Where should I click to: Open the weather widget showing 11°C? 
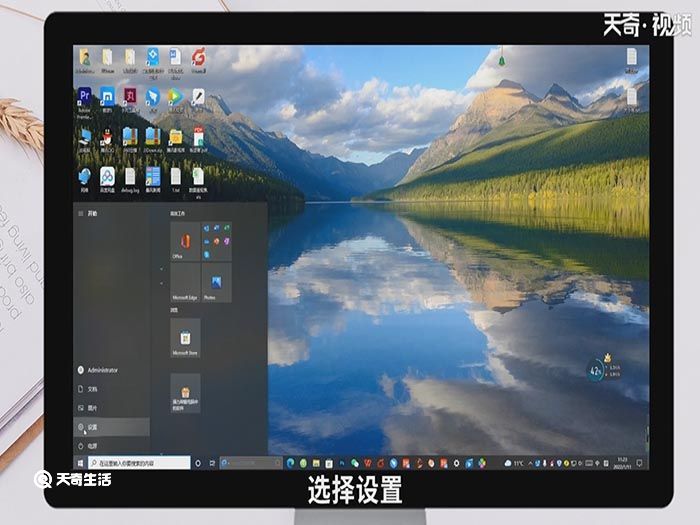click(x=513, y=463)
